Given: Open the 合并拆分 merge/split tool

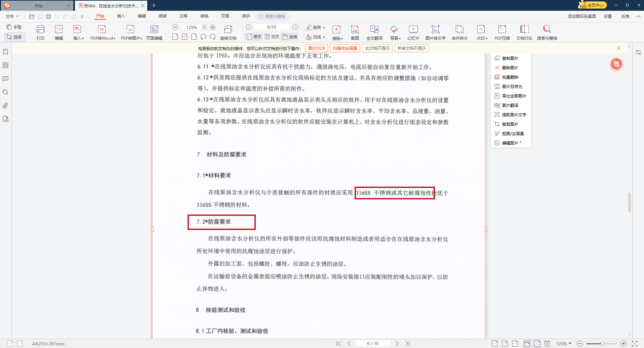Looking at the screenshot, I should [459, 33].
